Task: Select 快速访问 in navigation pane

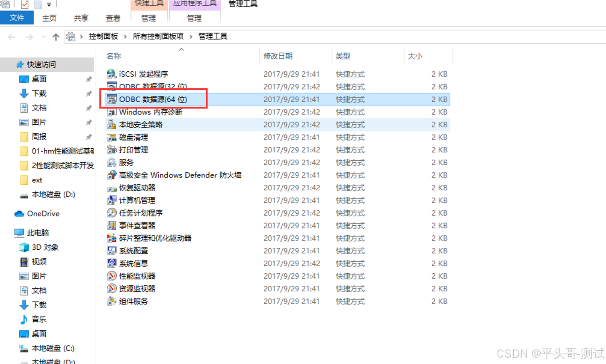Action: [41, 65]
